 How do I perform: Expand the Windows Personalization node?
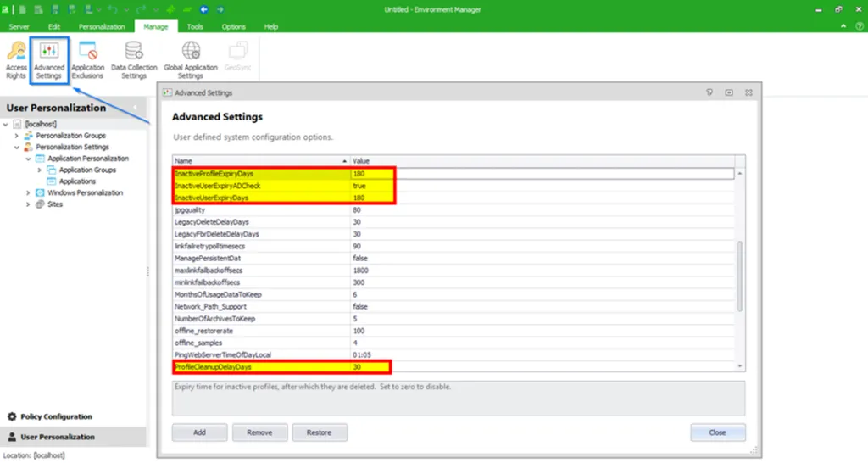click(x=28, y=192)
